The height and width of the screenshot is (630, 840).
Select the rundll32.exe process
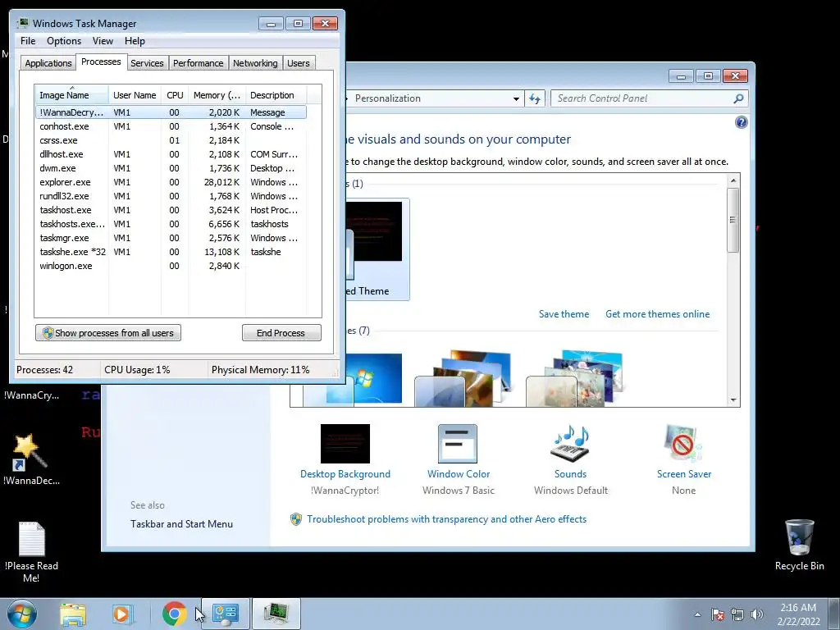[x=171, y=196]
